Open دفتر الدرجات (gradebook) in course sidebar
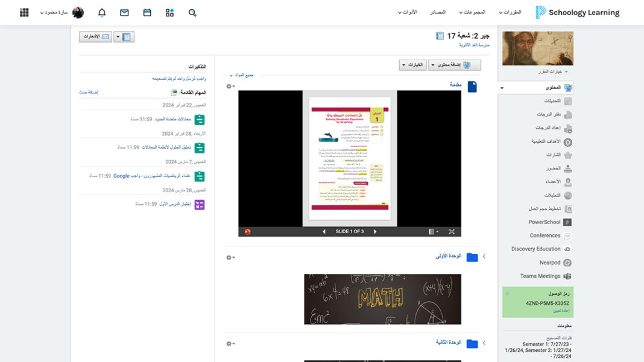The height and width of the screenshot is (362, 644). [548, 114]
